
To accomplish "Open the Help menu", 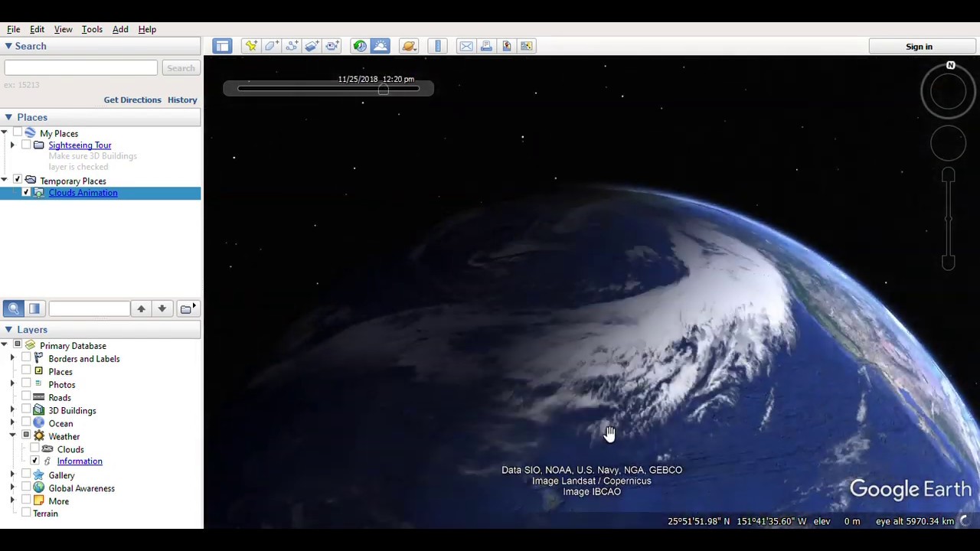I will click(x=147, y=29).
